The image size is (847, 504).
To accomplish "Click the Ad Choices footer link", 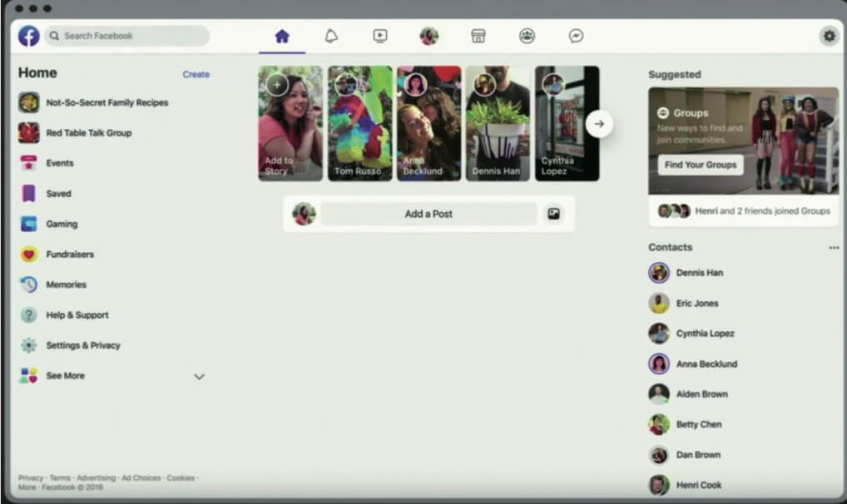I will pos(141,477).
